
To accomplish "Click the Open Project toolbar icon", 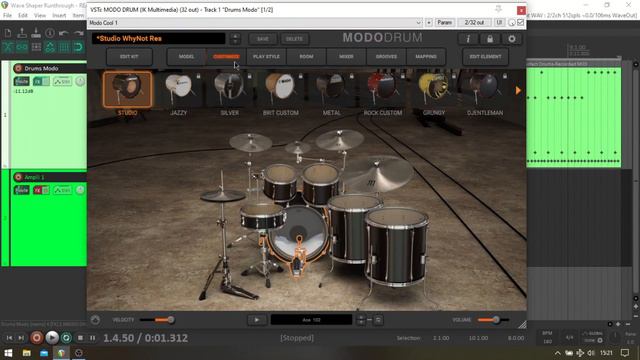I will (22, 33).
